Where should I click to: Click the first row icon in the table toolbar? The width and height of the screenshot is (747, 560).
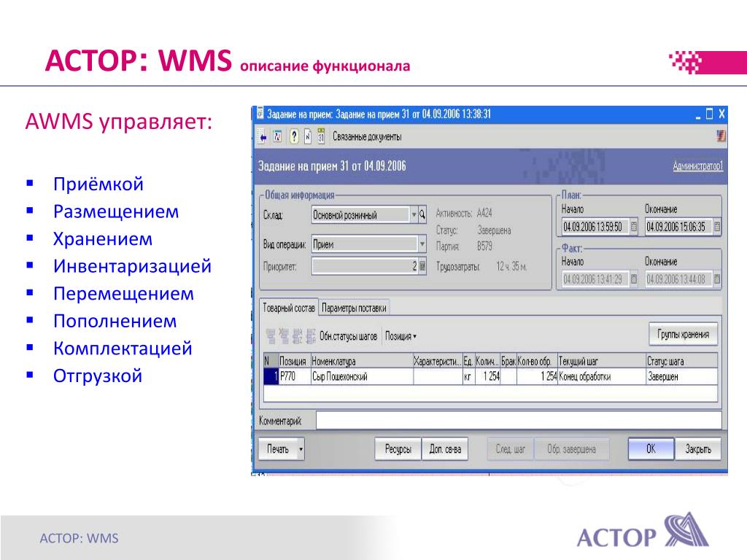click(x=271, y=335)
